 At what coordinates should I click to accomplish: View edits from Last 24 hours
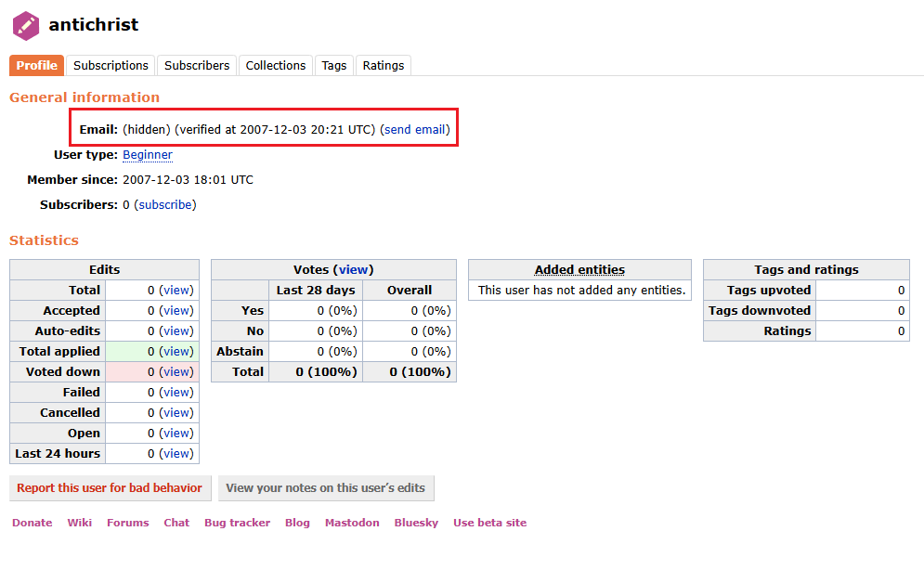click(x=176, y=454)
